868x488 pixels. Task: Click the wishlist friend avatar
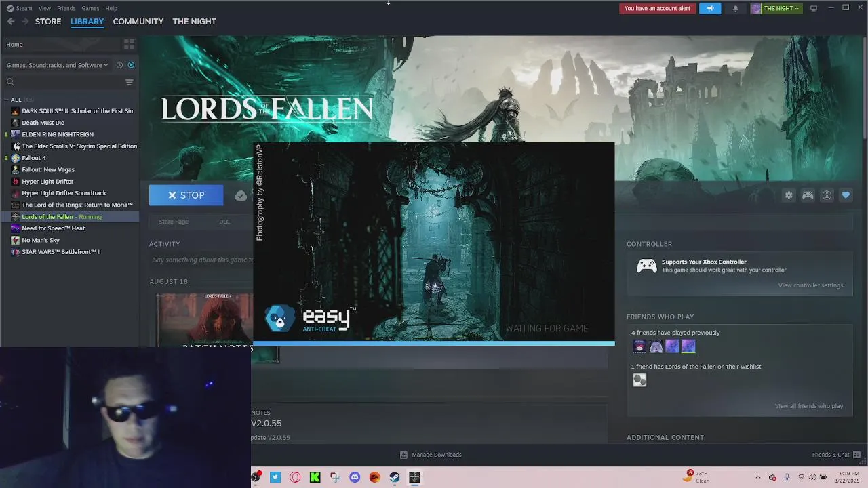[639, 380]
